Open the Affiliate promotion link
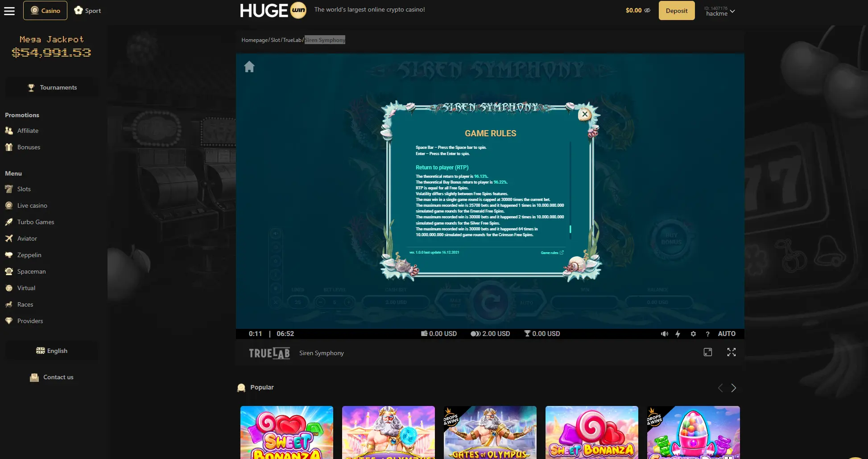Screen dimensions: 868x459 pos(28,131)
